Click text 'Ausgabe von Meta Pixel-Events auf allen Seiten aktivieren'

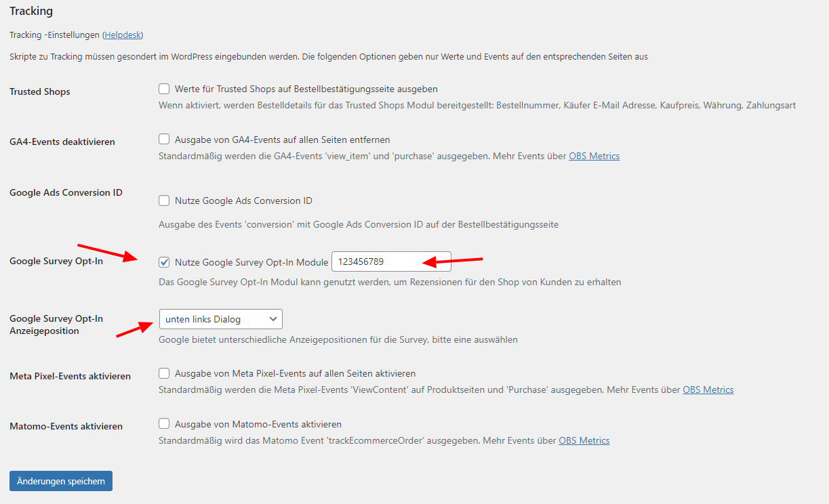coord(295,373)
